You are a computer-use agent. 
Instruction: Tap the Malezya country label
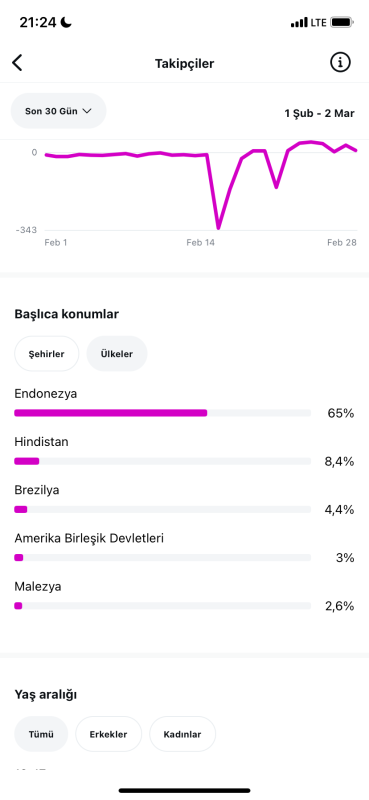click(38, 587)
